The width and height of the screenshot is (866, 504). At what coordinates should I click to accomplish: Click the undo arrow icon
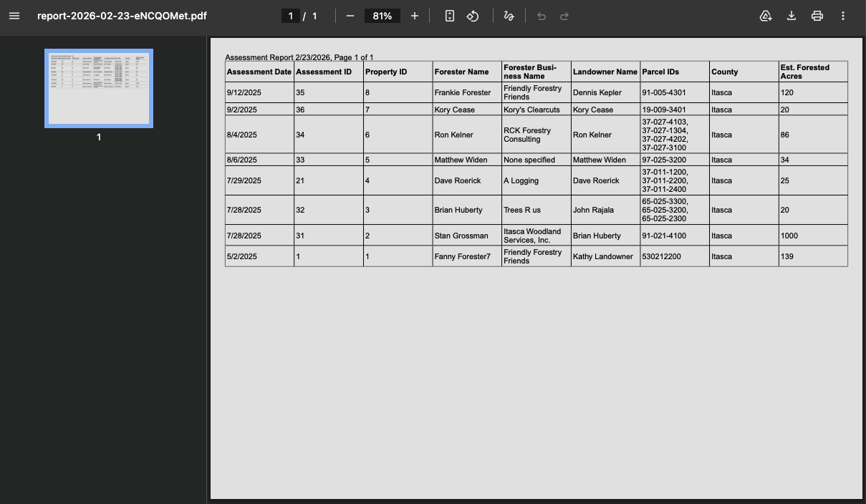[x=542, y=16]
